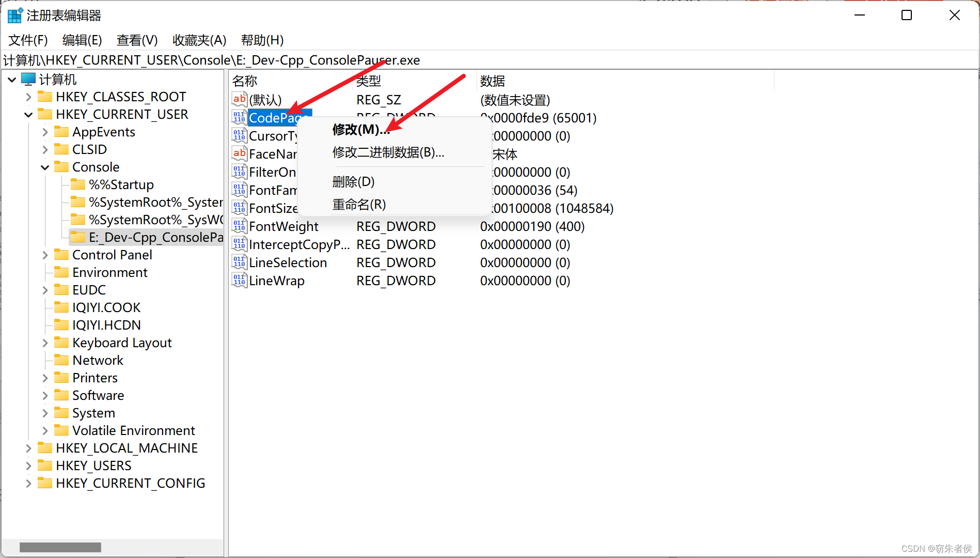980x558 pixels.
Task: Click the DWORD icon beside FontFamily
Action: tap(239, 190)
